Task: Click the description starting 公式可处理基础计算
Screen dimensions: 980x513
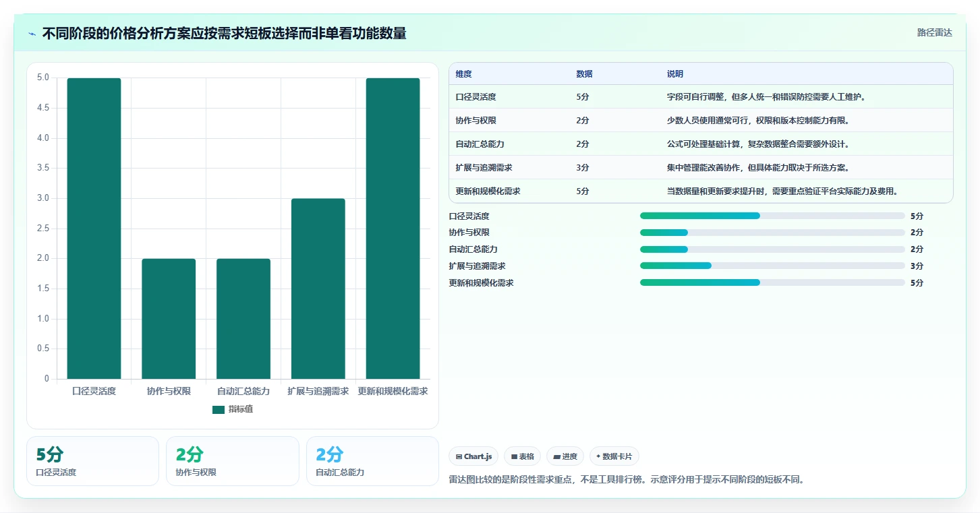Action: click(757, 144)
